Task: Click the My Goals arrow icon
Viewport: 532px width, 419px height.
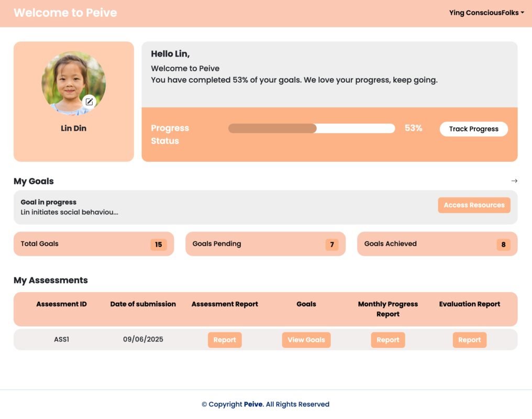Action: click(x=514, y=181)
